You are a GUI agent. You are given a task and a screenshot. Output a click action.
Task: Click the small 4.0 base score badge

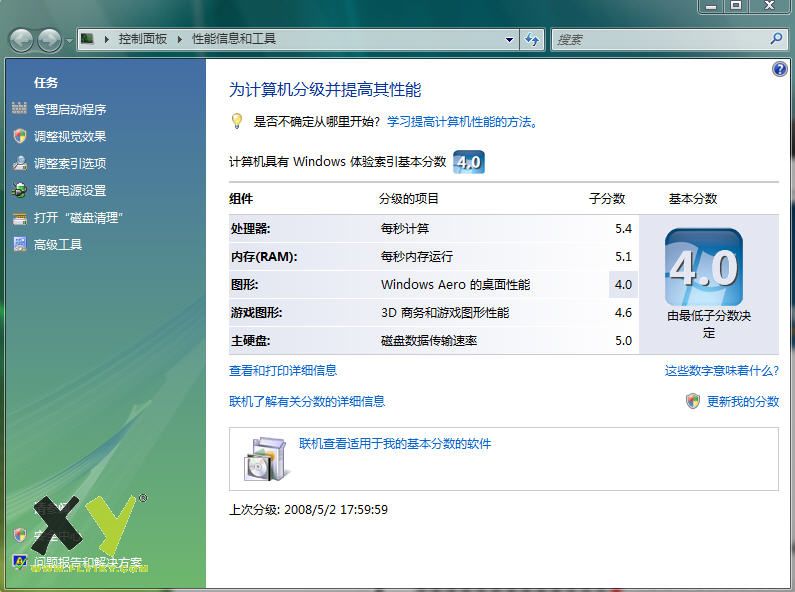point(468,162)
